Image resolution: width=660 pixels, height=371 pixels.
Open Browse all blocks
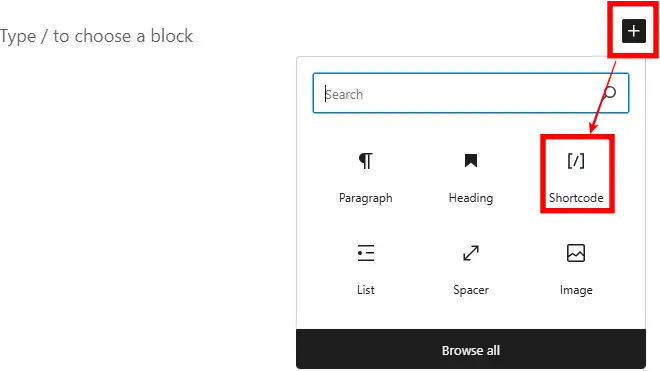[x=471, y=350]
